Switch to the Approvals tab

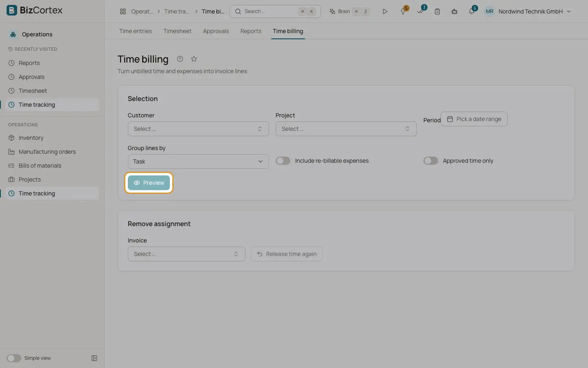pyautogui.click(x=216, y=31)
